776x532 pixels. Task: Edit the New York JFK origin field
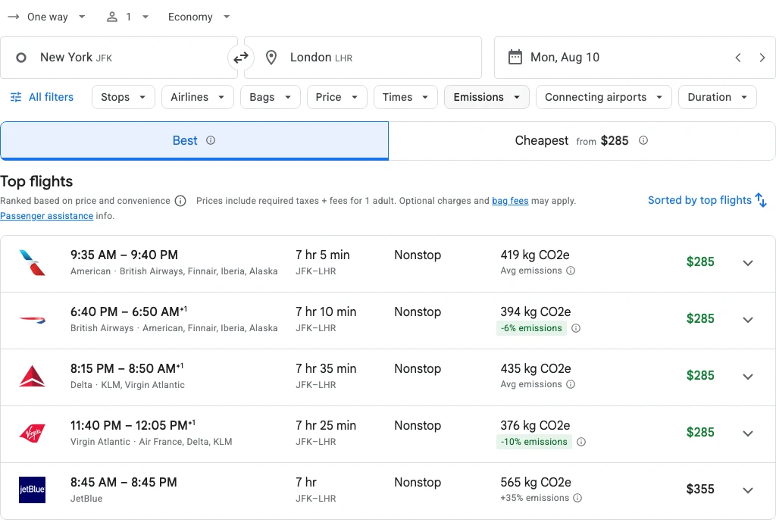pyautogui.click(x=119, y=58)
